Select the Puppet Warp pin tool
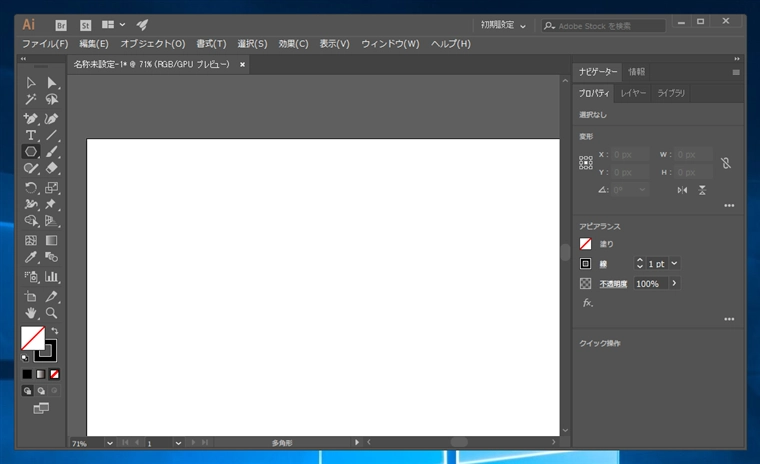 (51, 204)
